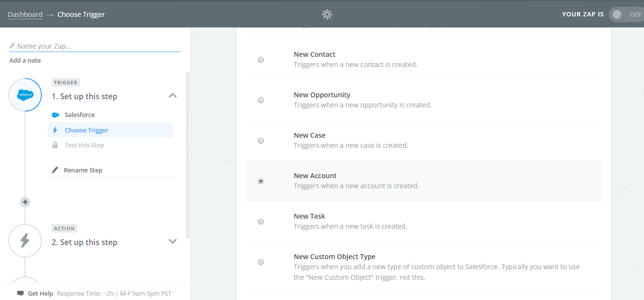Viewport: 644px width, 300px height.
Task: Click the plus icon to add a step
Action: pyautogui.click(x=25, y=202)
